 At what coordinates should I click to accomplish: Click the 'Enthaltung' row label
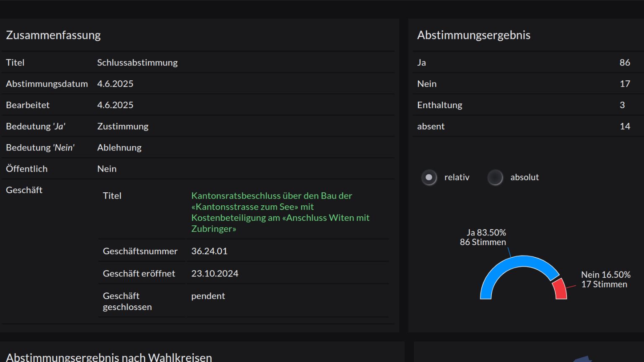[x=440, y=105]
